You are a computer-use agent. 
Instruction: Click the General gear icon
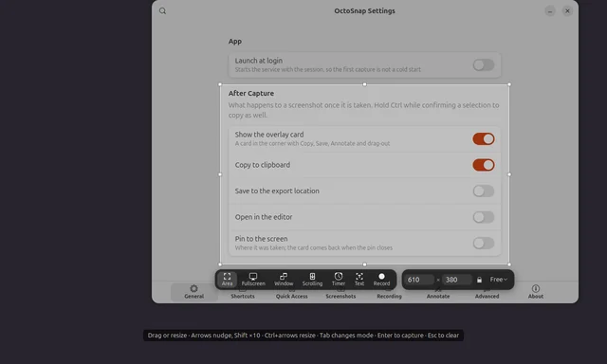[x=193, y=288]
